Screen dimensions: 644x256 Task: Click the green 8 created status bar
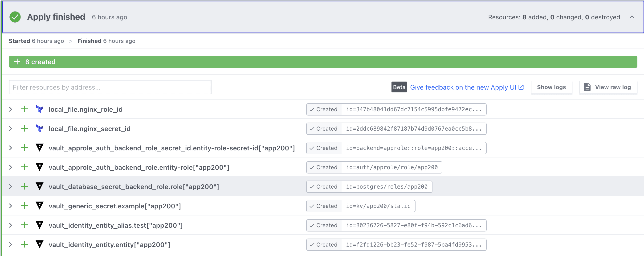click(322, 62)
